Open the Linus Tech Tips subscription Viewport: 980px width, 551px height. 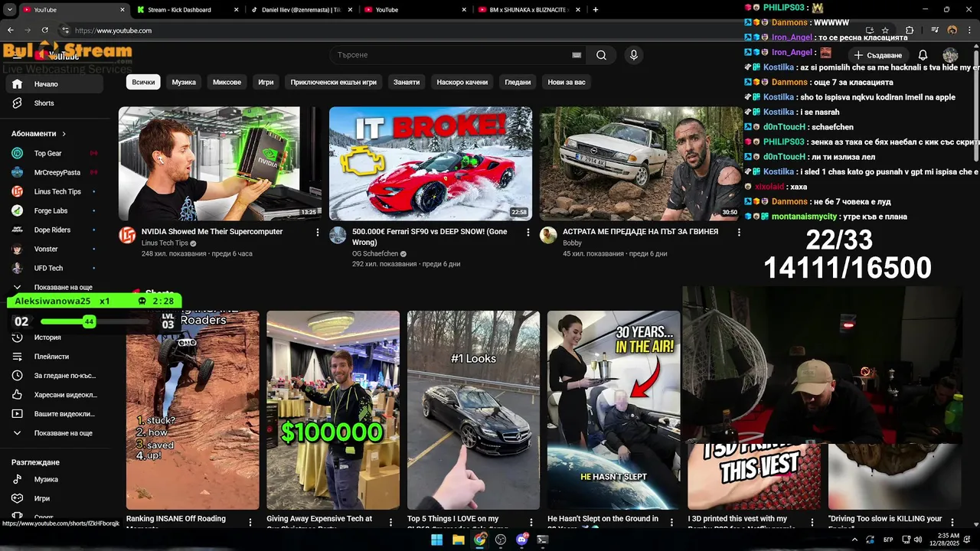(x=54, y=191)
